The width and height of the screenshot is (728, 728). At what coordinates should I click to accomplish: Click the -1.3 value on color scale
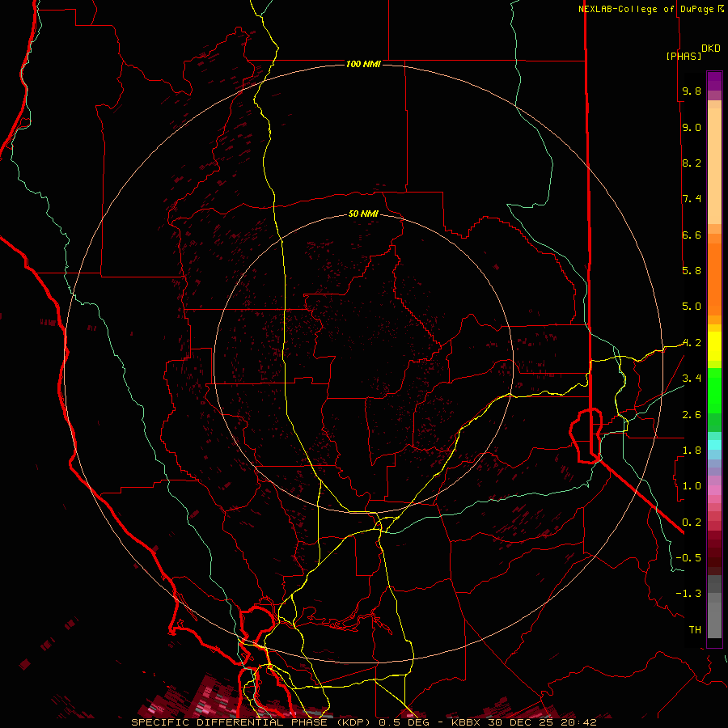coord(688,594)
